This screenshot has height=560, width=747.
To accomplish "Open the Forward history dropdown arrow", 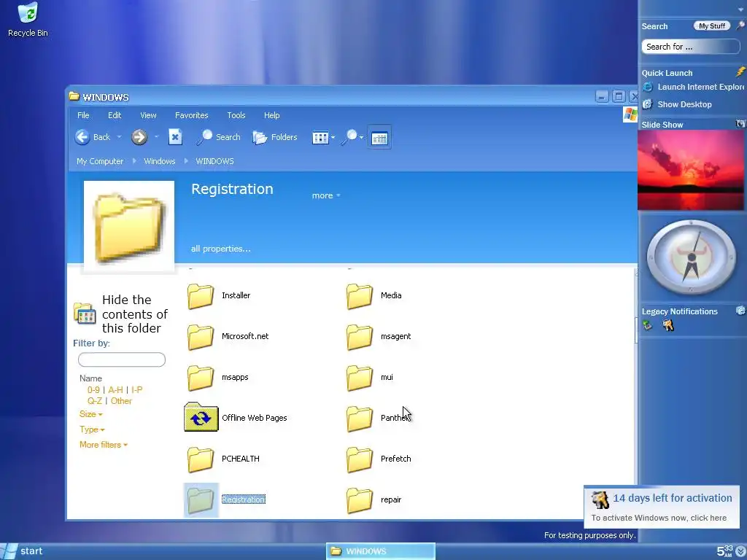I will [x=156, y=137].
